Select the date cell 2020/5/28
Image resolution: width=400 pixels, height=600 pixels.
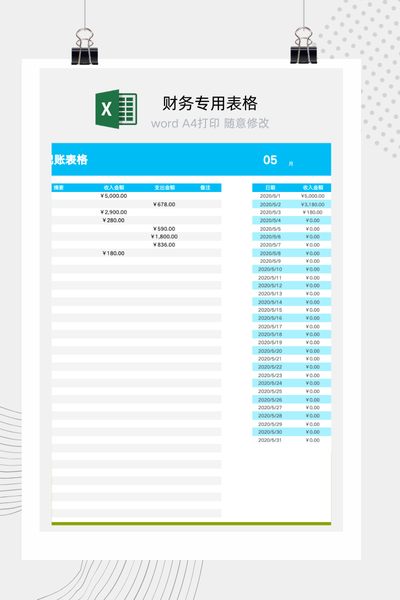coord(270,416)
